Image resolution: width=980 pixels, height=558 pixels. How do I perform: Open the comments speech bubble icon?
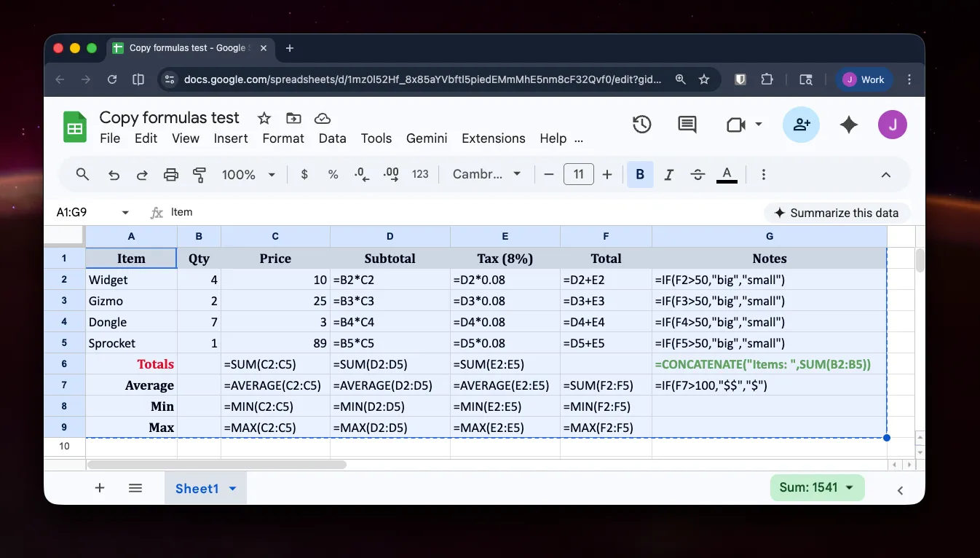coord(687,125)
